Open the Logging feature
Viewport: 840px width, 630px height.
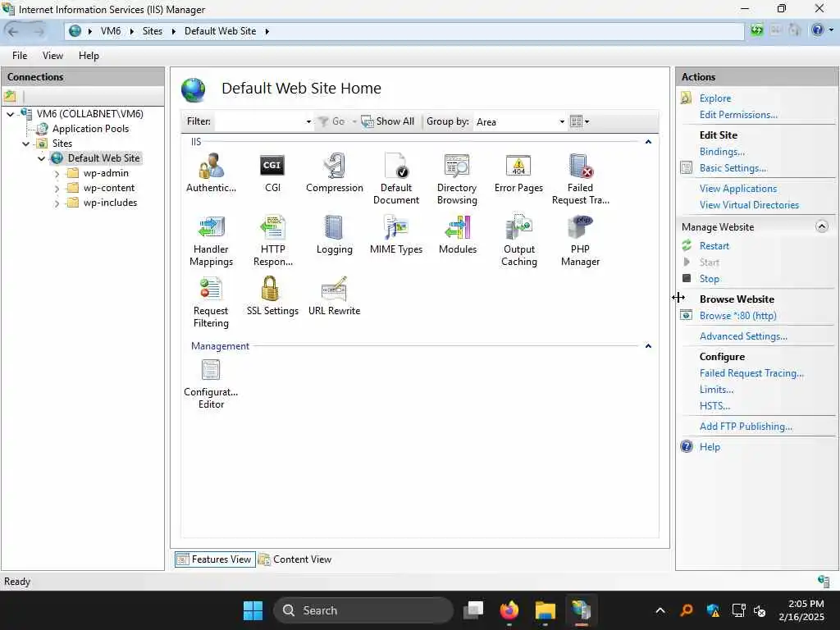coord(335,234)
